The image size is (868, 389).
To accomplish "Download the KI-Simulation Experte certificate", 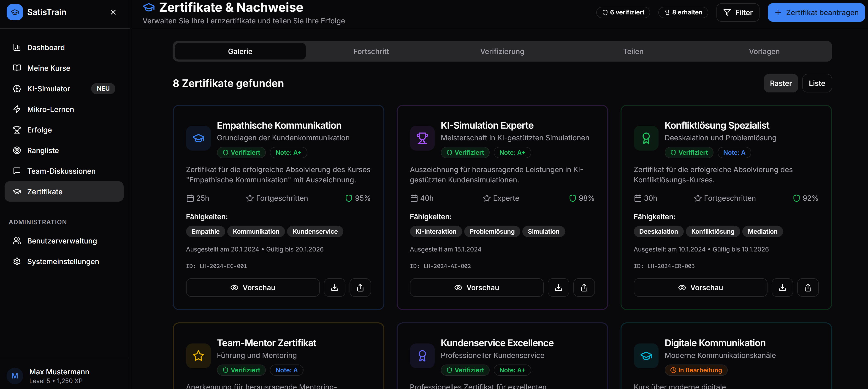I will pos(558,288).
